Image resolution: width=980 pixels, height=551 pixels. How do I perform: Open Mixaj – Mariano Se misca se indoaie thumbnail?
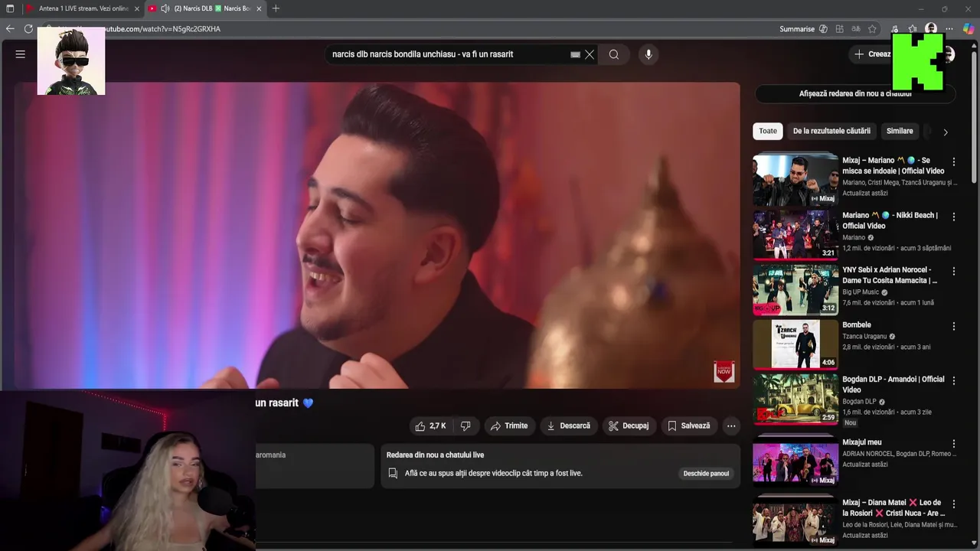(x=795, y=181)
